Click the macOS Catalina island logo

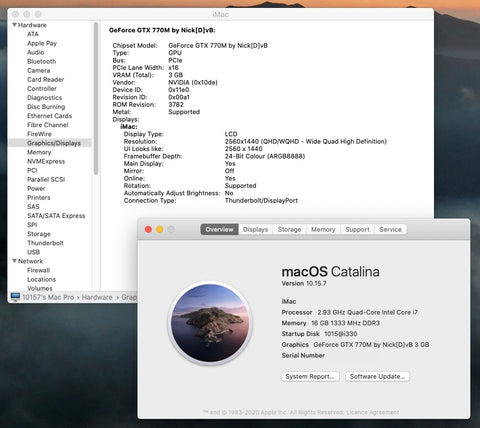(210, 323)
